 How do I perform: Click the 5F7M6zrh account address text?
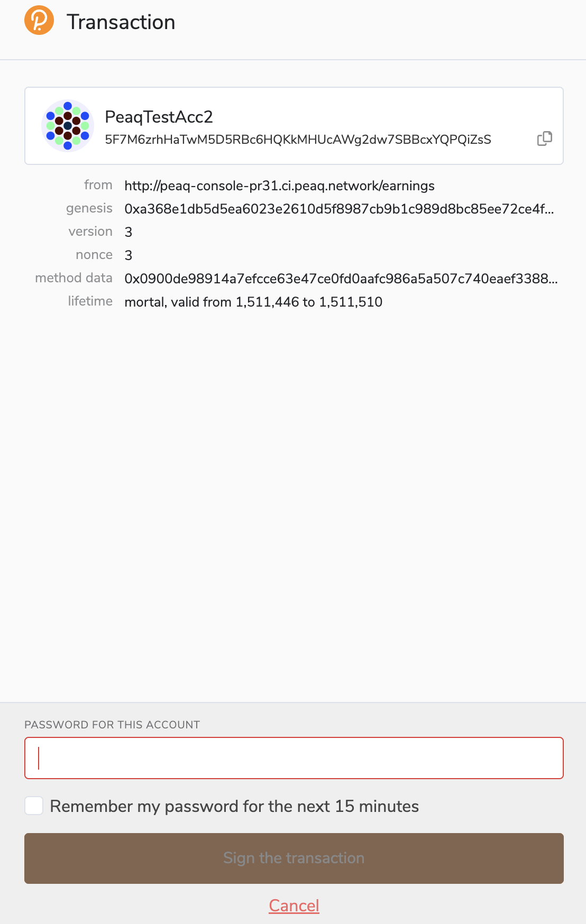[x=298, y=140]
